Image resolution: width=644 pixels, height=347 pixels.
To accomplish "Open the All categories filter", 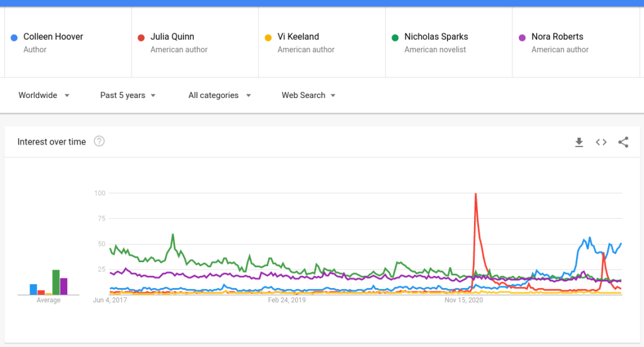I will point(220,96).
